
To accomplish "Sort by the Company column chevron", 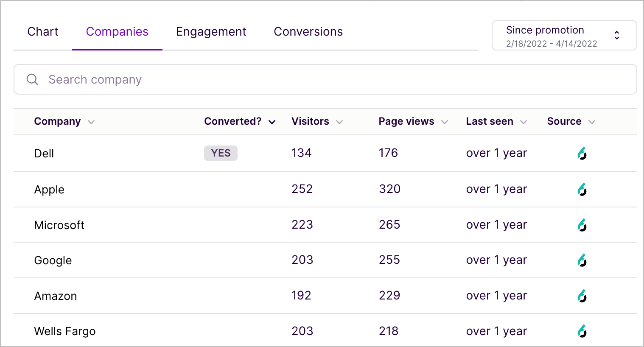I will 91,122.
